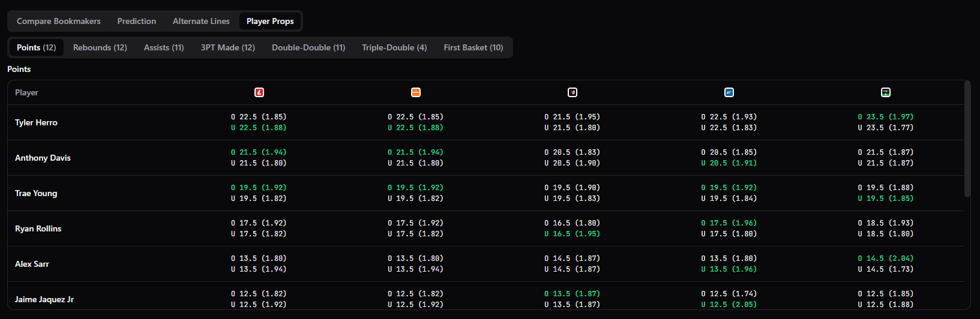Pick Trae Young O 19.5 (1.90)
This screenshot has width=980, height=319.
click(x=573, y=188)
